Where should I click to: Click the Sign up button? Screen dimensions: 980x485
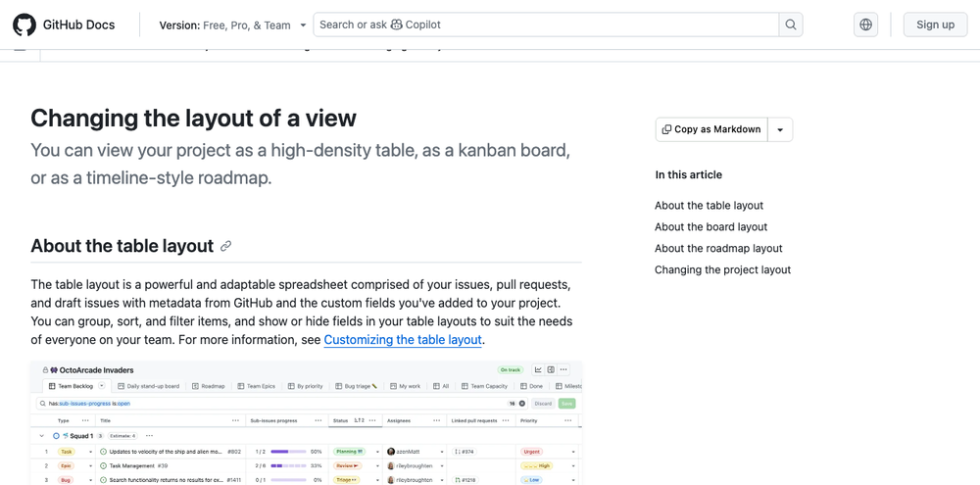pos(935,25)
